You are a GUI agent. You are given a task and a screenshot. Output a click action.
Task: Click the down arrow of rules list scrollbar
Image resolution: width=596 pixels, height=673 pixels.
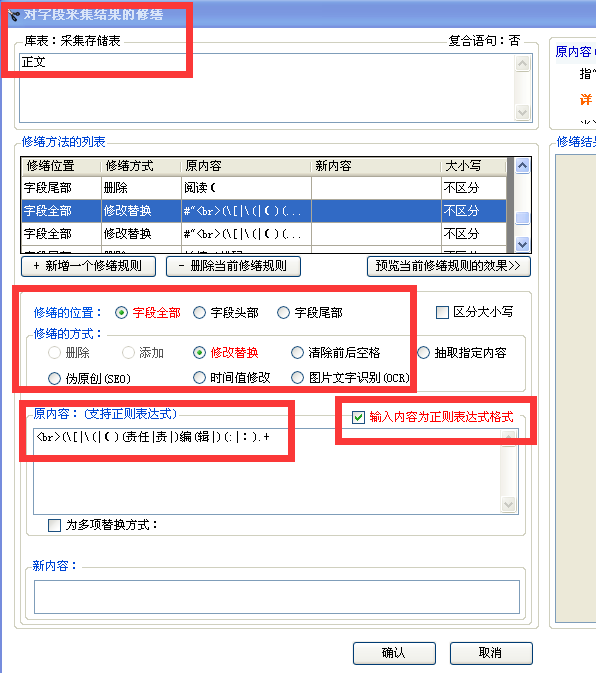(x=522, y=245)
